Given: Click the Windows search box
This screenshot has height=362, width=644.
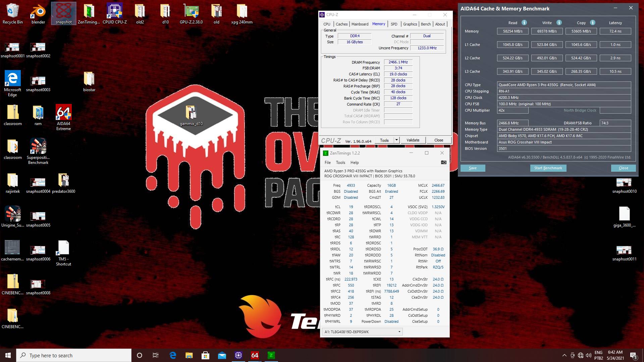Looking at the screenshot, I should [74, 355].
